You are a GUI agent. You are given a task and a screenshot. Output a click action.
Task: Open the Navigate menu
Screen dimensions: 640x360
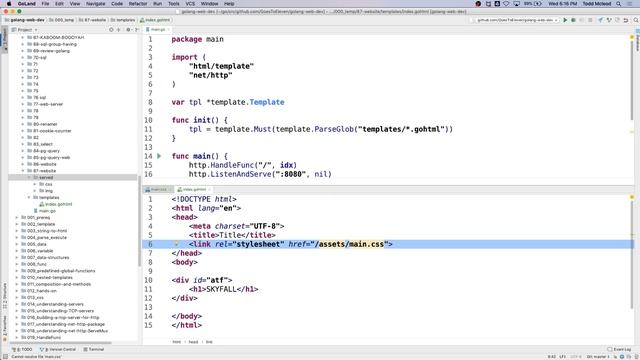(x=96, y=4)
